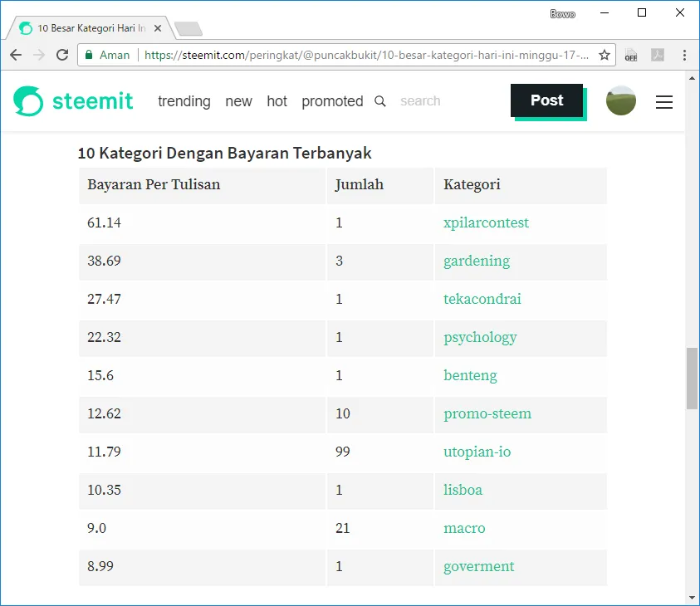Viewport: 700px width, 606px height.
Task: Click the heading '10 Kategori Dengan Bayaran Terbanyak'
Action: [224, 153]
